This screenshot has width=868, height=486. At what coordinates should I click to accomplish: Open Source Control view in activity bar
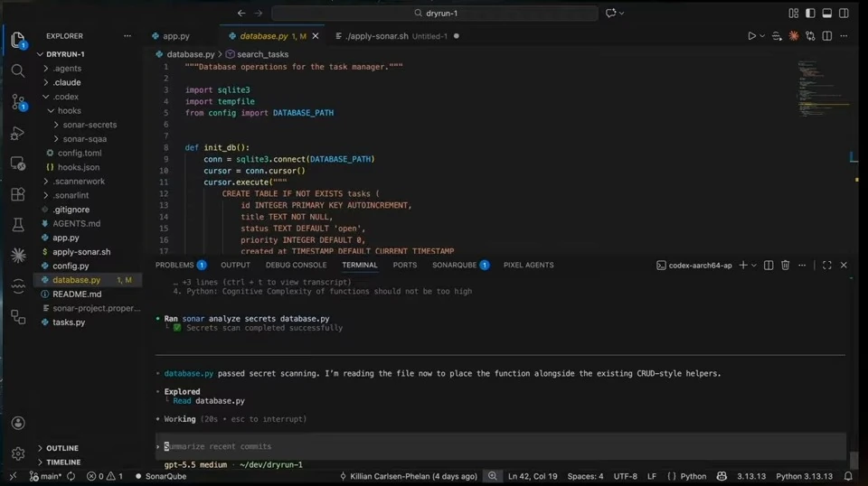pos(18,102)
